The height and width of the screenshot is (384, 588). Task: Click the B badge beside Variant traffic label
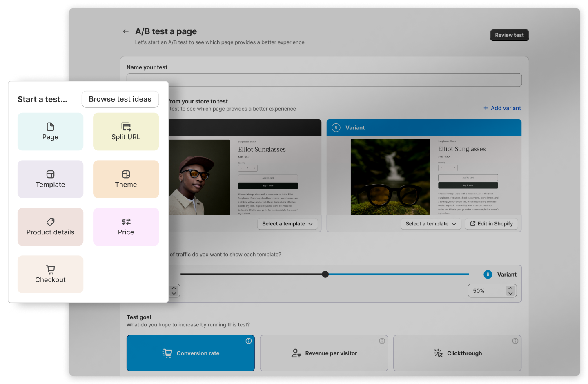pos(488,275)
